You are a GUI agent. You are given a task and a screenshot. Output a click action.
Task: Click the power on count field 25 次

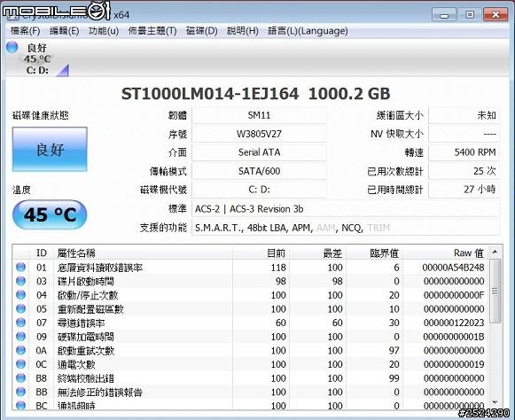click(464, 171)
